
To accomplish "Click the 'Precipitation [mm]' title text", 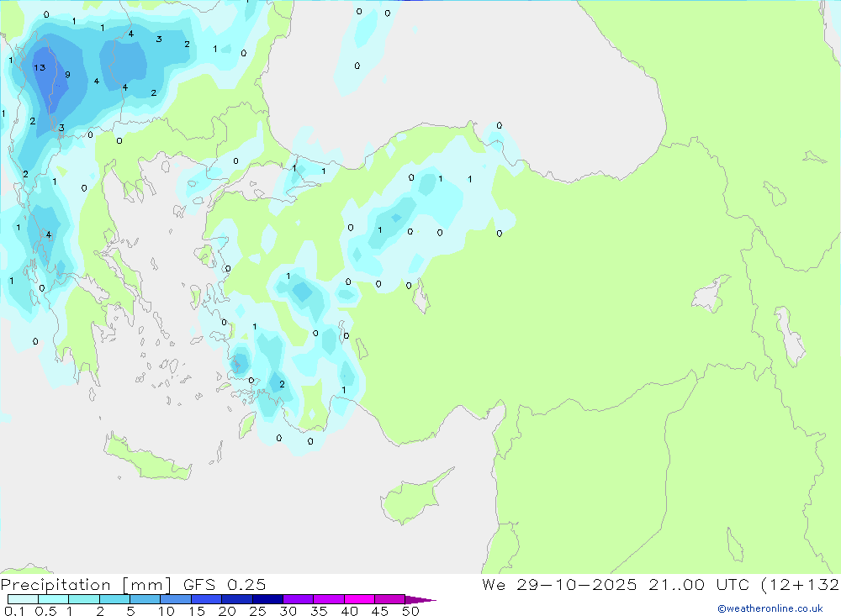I will (86, 585).
